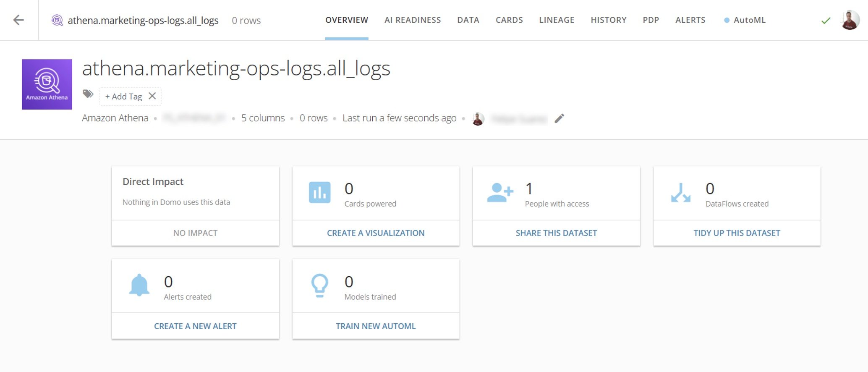Screen dimensions: 868x372
Task: Open the CARDS tab
Action: pyautogui.click(x=509, y=20)
